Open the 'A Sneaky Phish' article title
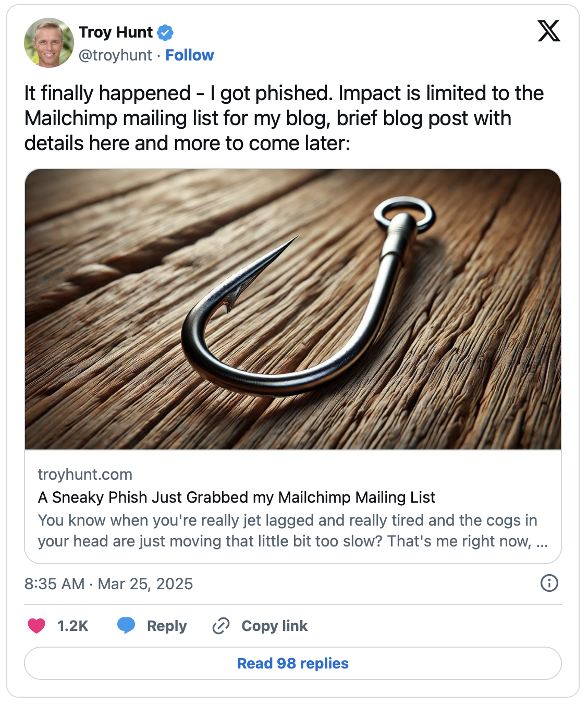Viewport: 588px width, 705px height. [x=237, y=497]
